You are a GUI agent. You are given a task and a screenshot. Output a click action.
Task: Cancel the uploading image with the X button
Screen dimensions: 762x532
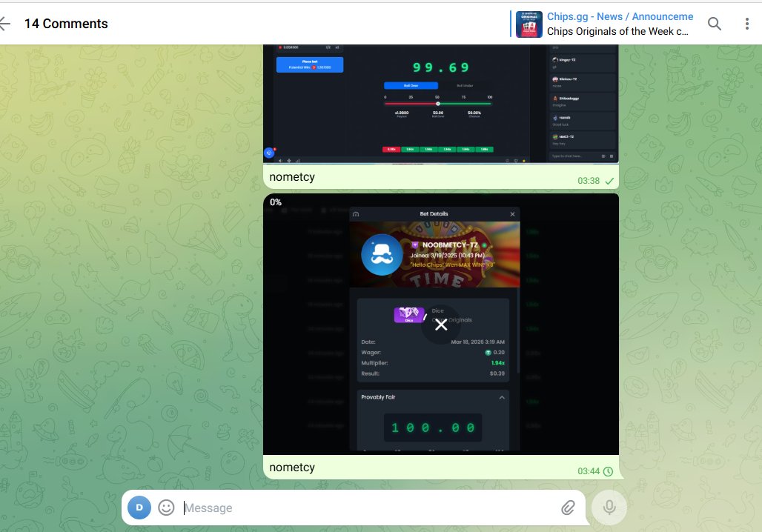tap(441, 325)
